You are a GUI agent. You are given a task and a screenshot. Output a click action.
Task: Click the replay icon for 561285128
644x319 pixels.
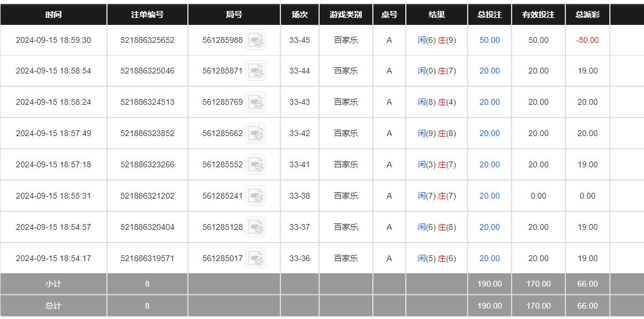point(256,228)
